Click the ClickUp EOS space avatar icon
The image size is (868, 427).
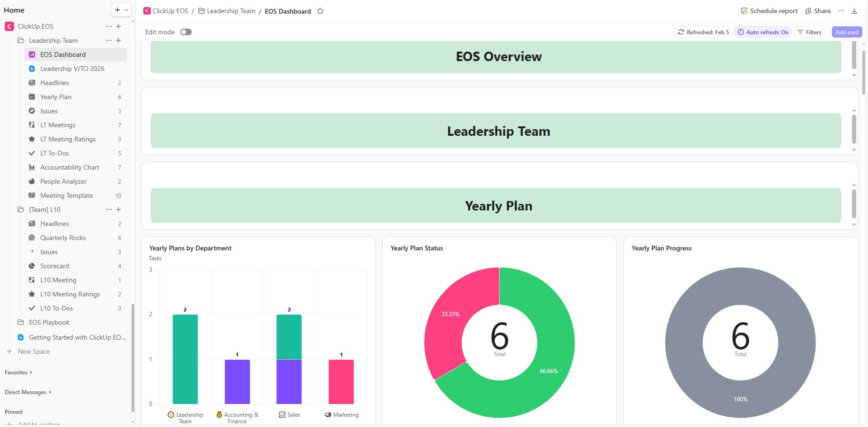pos(9,26)
